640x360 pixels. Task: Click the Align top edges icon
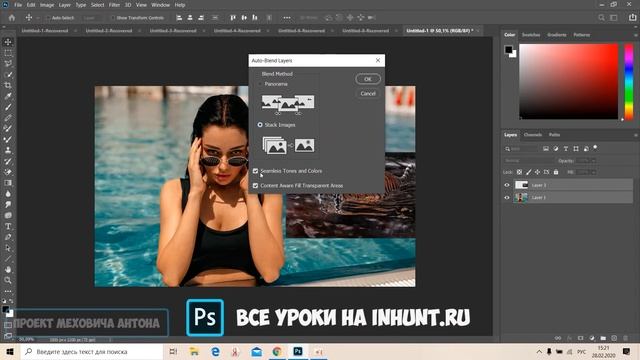(233, 18)
